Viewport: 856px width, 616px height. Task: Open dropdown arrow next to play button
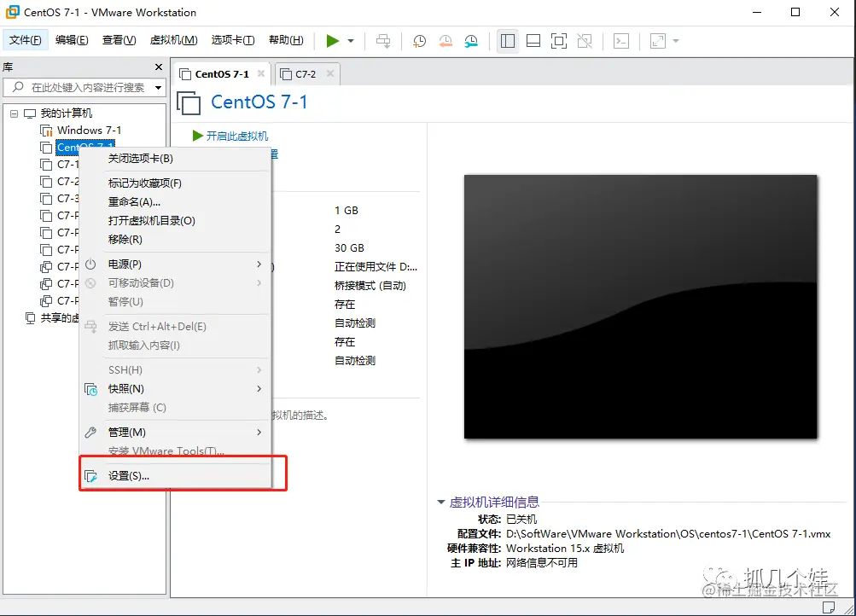[351, 41]
